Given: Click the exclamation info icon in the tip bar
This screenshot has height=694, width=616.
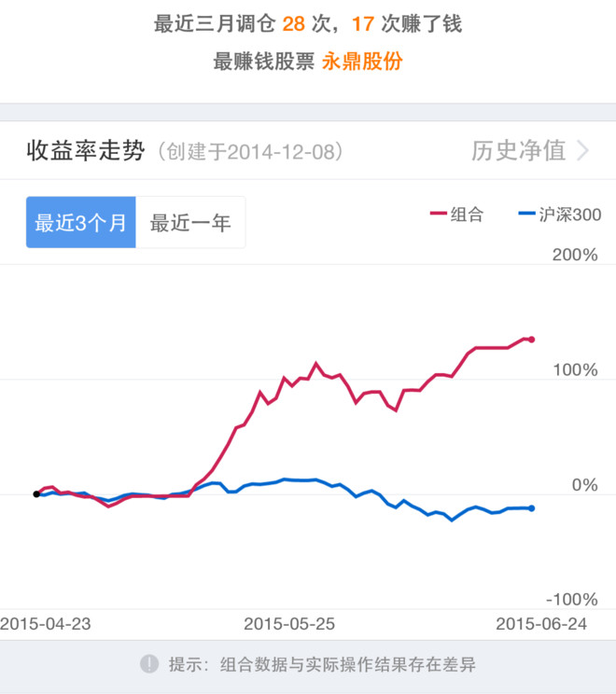Looking at the screenshot, I should pyautogui.click(x=149, y=664).
